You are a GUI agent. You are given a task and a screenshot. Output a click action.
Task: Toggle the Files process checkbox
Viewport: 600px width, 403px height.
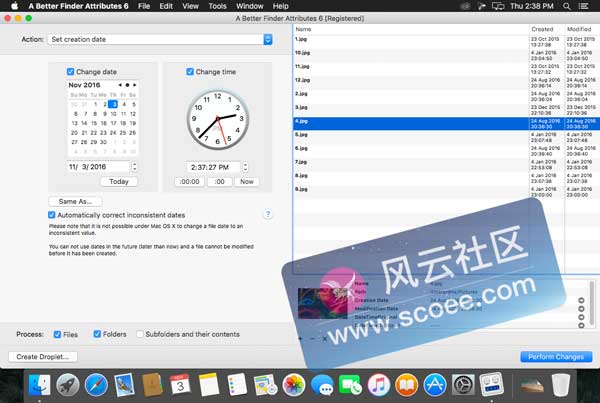point(57,334)
